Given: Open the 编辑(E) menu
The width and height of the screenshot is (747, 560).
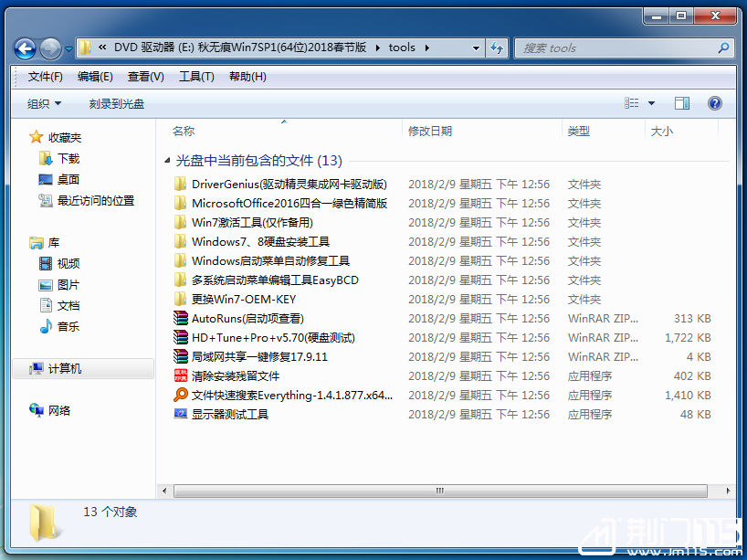Looking at the screenshot, I should 95,76.
